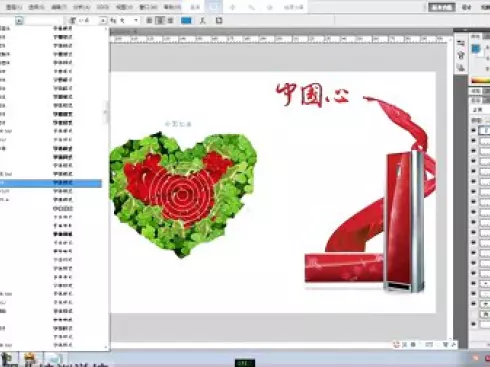
Task: Click the right align text icon
Action: coord(171,21)
